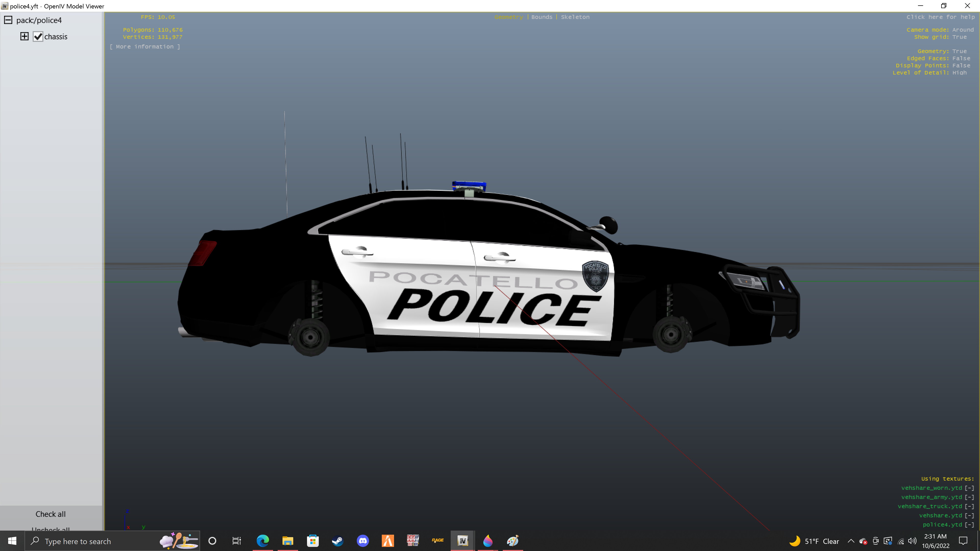Screen dimensions: 980x551
Task: Collapse the pack:/police4 tree node
Action: [x=8, y=20]
